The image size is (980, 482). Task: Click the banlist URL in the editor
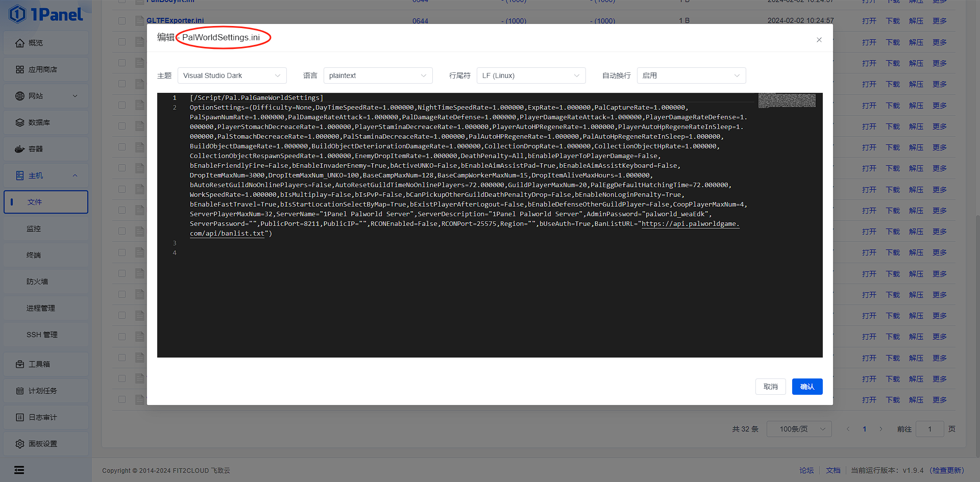(x=691, y=224)
